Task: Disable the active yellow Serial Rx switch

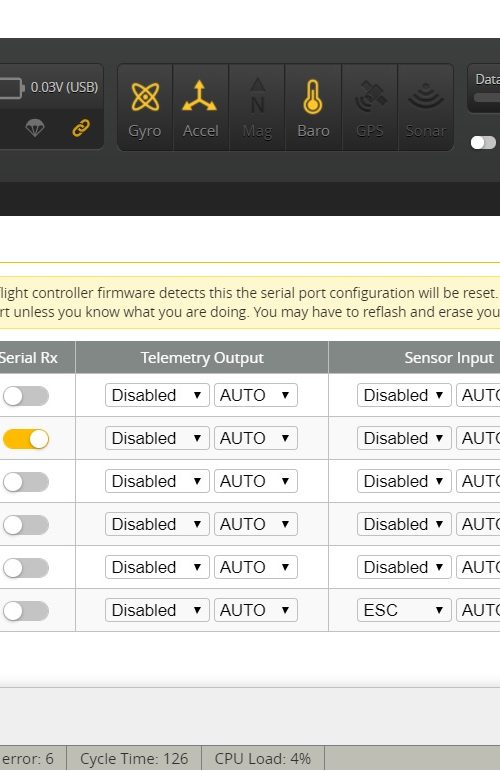Action: click(26, 439)
